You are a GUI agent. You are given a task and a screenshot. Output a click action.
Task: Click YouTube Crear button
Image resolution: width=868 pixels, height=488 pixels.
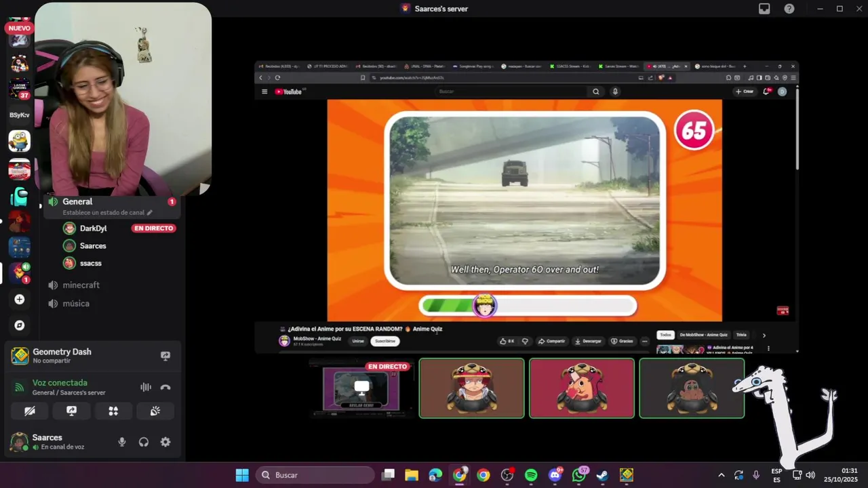click(x=745, y=91)
